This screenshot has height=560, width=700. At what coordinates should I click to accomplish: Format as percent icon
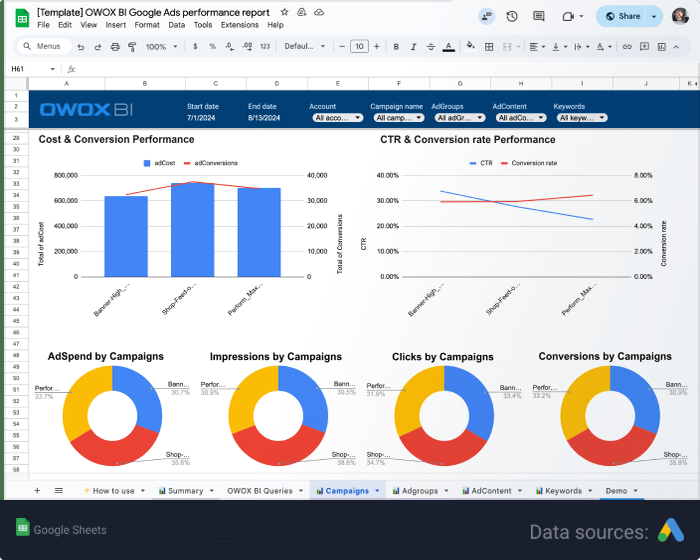[x=212, y=46]
